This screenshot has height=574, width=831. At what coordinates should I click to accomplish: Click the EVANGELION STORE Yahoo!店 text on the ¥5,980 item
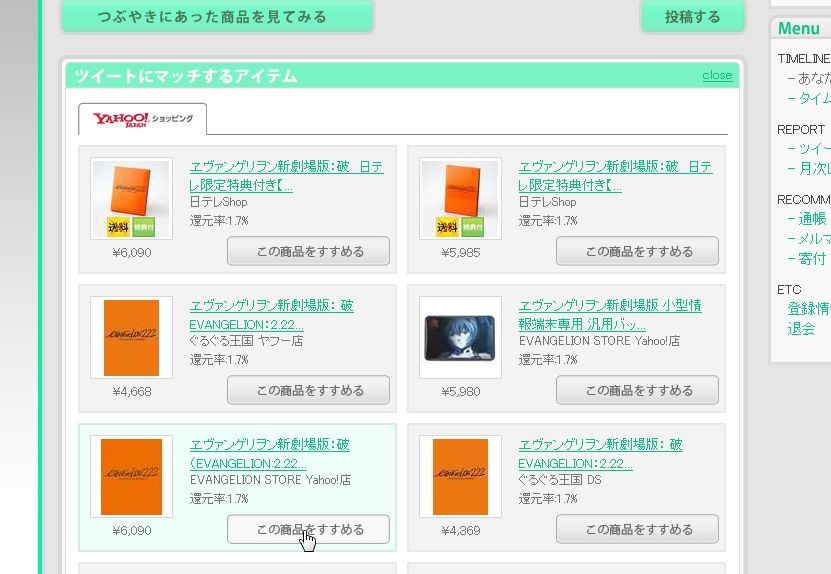tap(599, 341)
